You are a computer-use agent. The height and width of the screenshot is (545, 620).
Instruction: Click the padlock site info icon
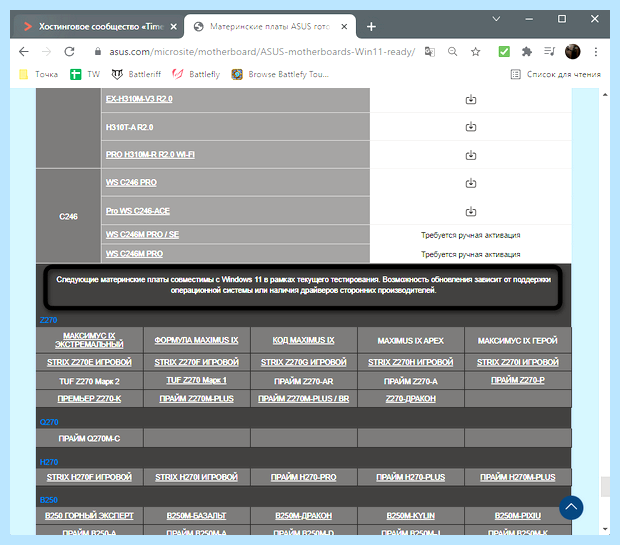point(98,51)
